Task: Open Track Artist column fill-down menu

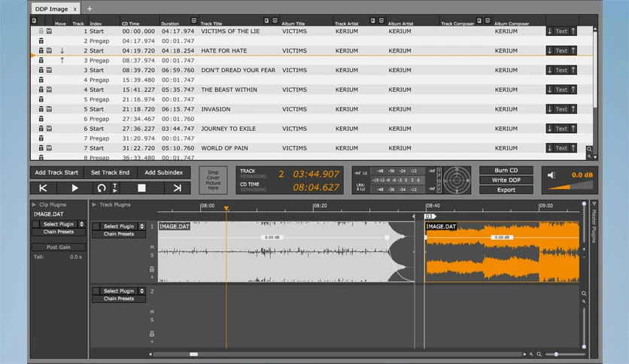Action: 381,20
